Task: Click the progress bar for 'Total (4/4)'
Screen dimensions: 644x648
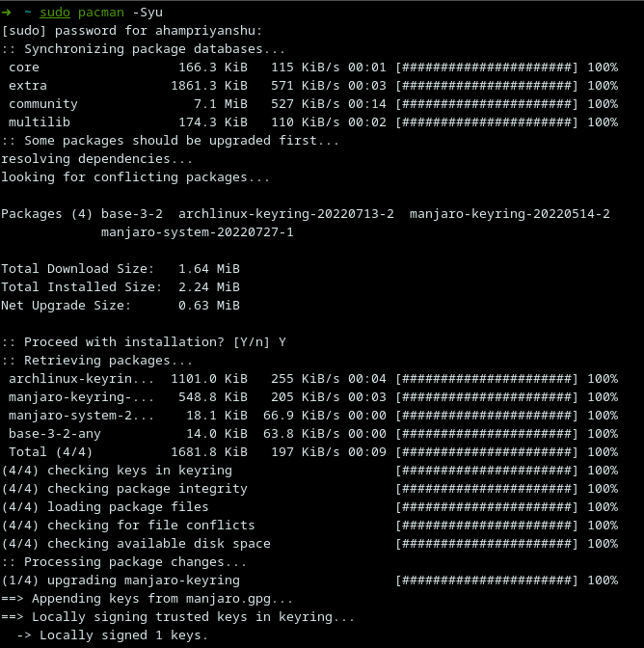Action: pos(487,452)
